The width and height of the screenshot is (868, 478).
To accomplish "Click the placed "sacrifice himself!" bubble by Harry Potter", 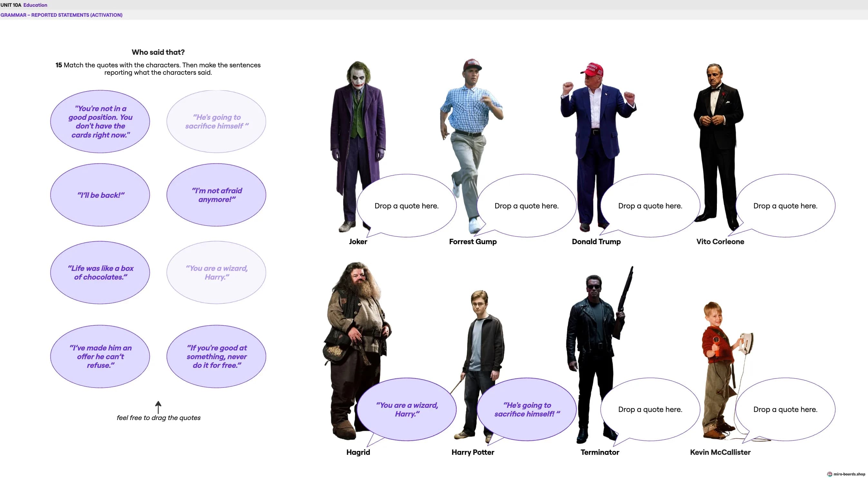I will [526, 409].
